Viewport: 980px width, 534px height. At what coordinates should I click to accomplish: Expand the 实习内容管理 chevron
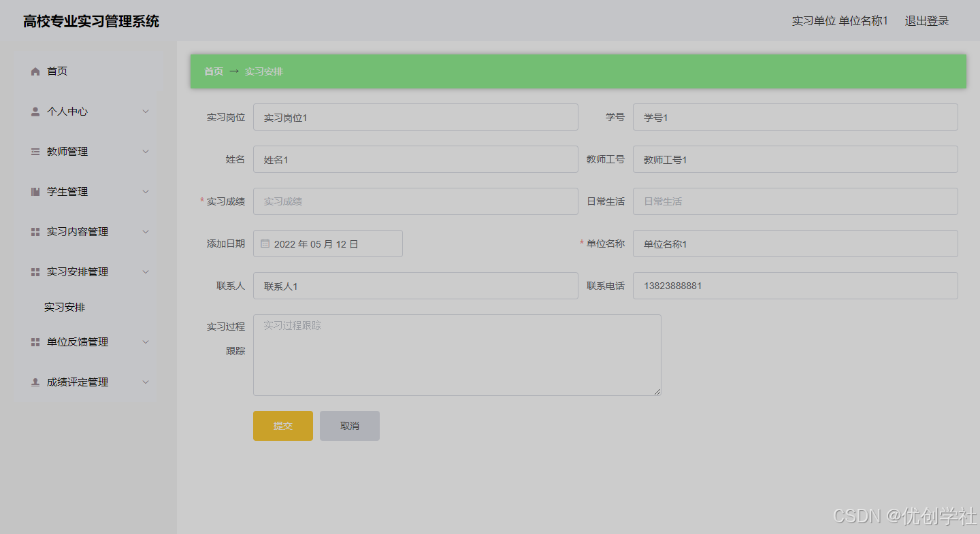[x=146, y=232]
